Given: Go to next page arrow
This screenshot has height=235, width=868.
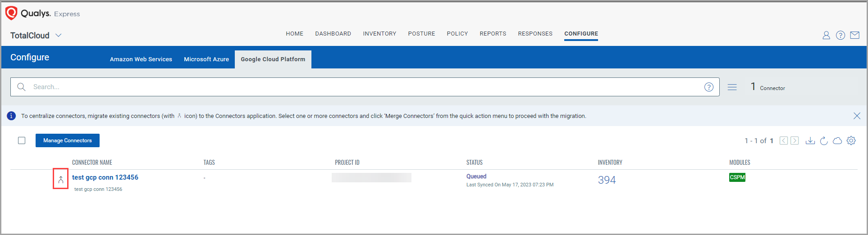Looking at the screenshot, I should [x=795, y=140].
